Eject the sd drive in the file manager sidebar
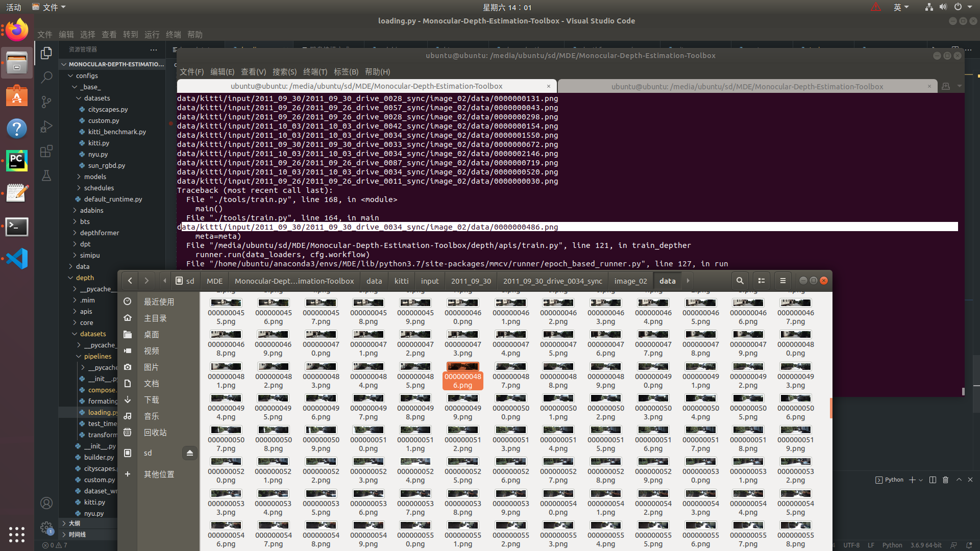 tap(190, 453)
